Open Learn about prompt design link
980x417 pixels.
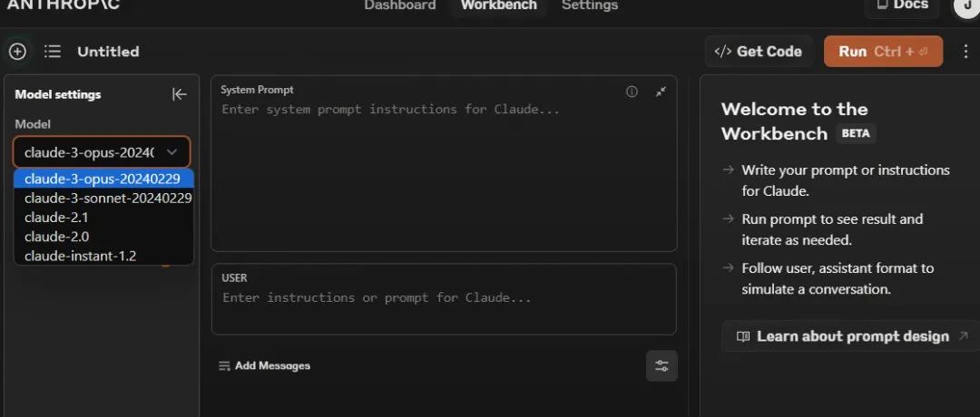843,336
